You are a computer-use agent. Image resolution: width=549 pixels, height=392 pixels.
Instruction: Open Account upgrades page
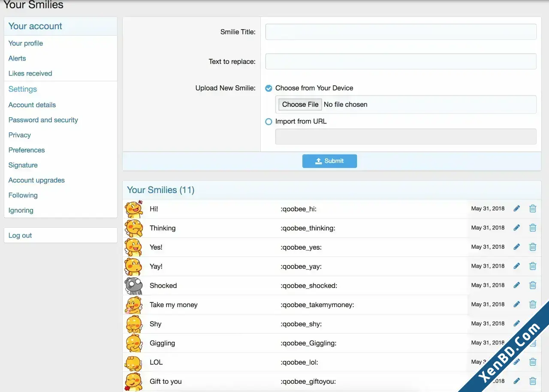[x=36, y=180]
